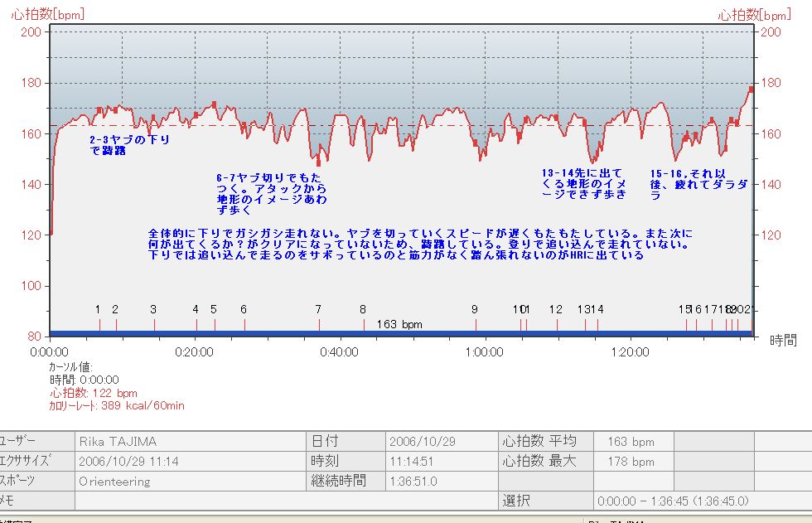Click the cursor '時間: 0:00:00' readout

84,380
